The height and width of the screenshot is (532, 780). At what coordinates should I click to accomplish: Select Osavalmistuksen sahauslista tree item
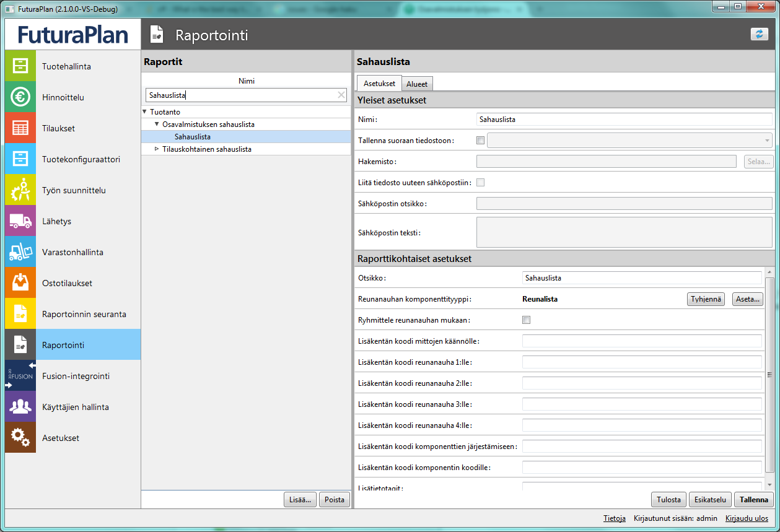click(x=208, y=124)
